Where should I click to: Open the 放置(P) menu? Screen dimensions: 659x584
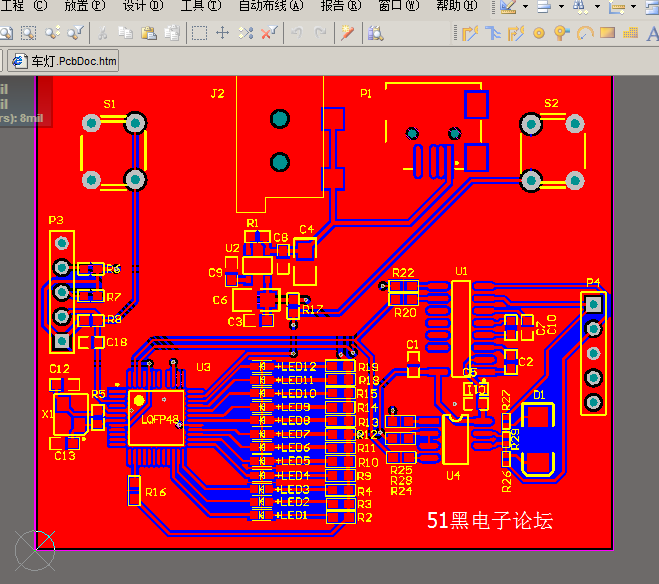(x=84, y=6)
